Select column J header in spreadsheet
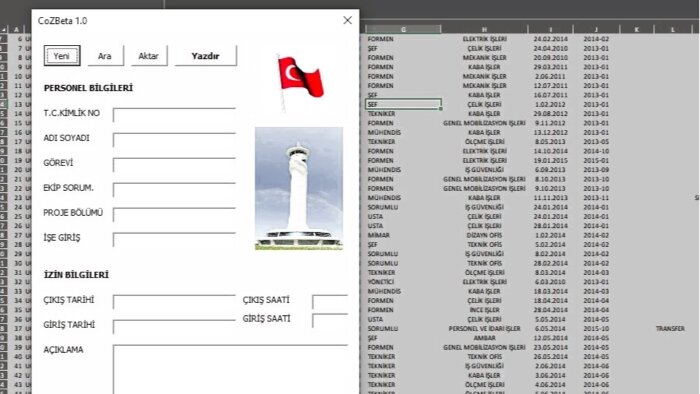700x394 pixels. coord(596,29)
